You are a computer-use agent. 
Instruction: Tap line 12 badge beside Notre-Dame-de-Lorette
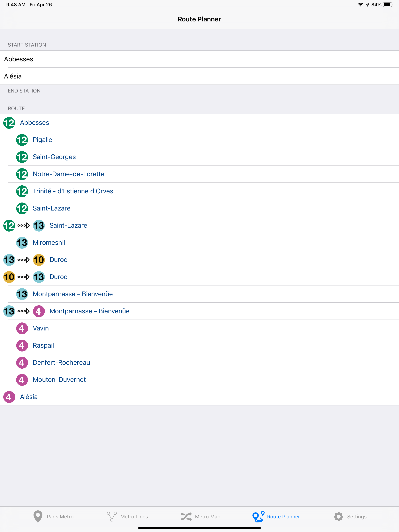click(22, 174)
